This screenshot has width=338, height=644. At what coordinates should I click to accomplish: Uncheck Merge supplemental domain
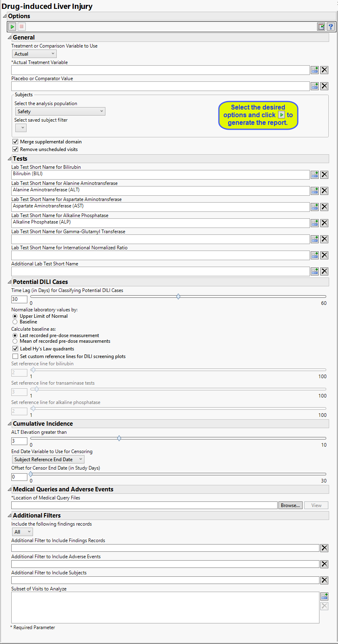tap(15, 142)
